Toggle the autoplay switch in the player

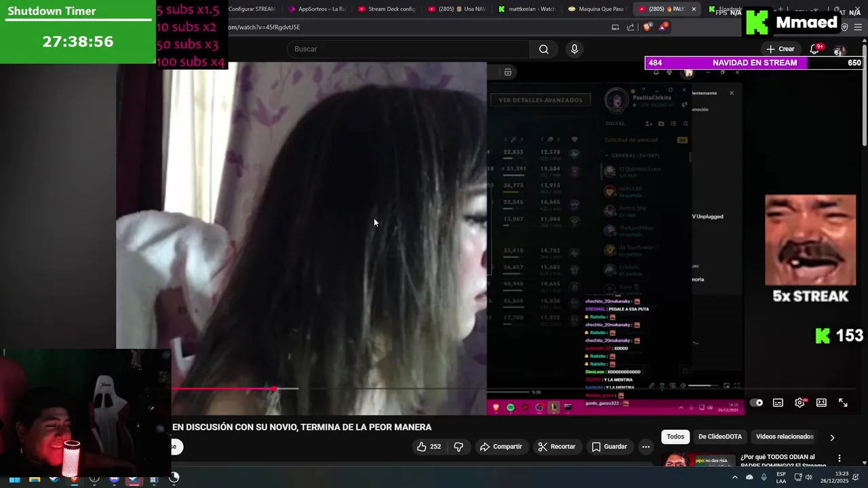[757, 403]
